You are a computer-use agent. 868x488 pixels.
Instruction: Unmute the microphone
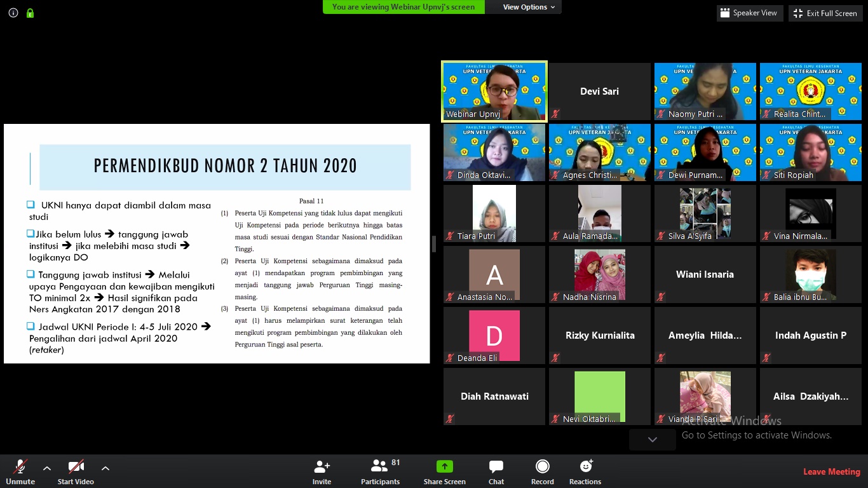[x=20, y=467]
